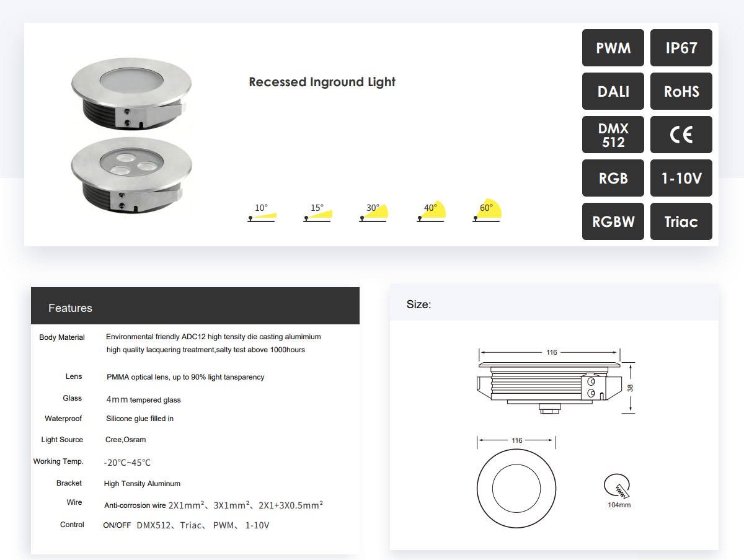
Task: Click the RGBW badge
Action: tap(613, 221)
